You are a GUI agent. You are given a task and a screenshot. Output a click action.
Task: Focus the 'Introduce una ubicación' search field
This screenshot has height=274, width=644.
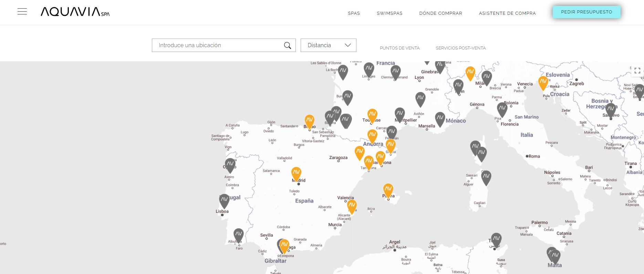(224, 45)
